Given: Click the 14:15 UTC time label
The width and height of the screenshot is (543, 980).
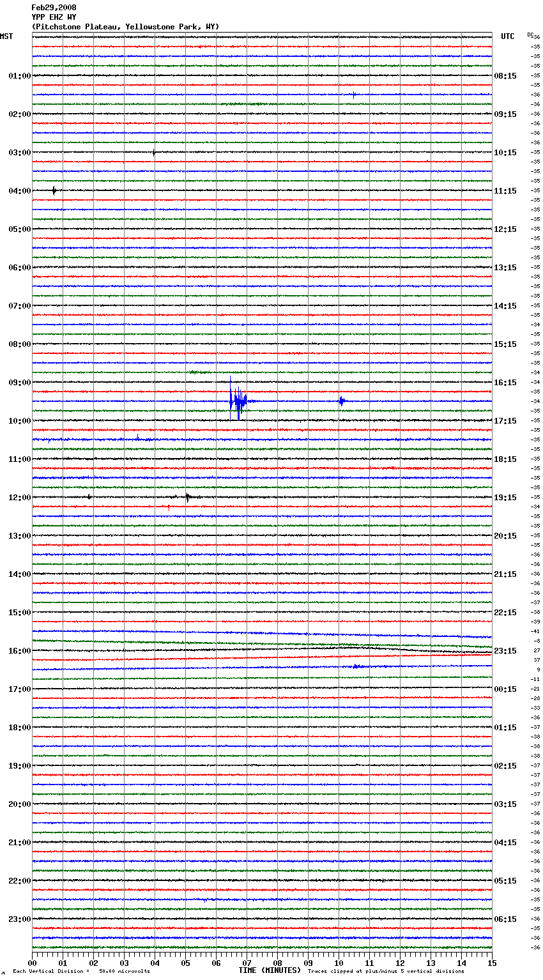Looking at the screenshot, I should tap(505, 306).
